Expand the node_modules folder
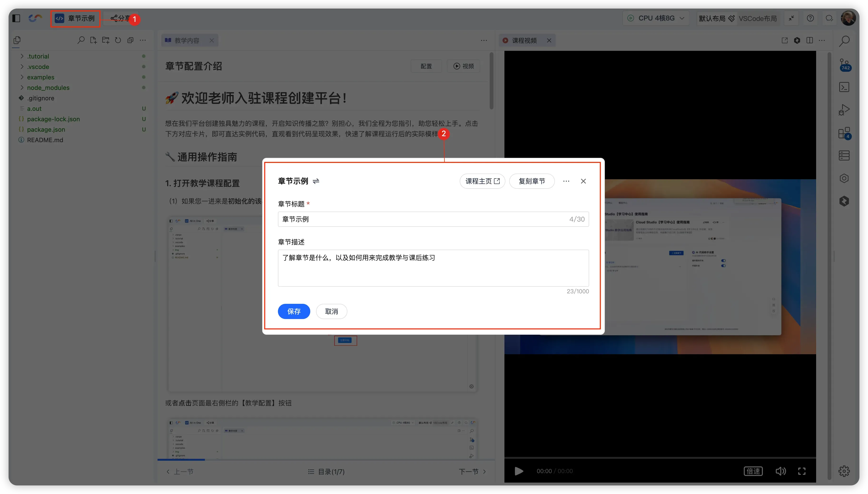868x494 pixels. pyautogui.click(x=48, y=87)
